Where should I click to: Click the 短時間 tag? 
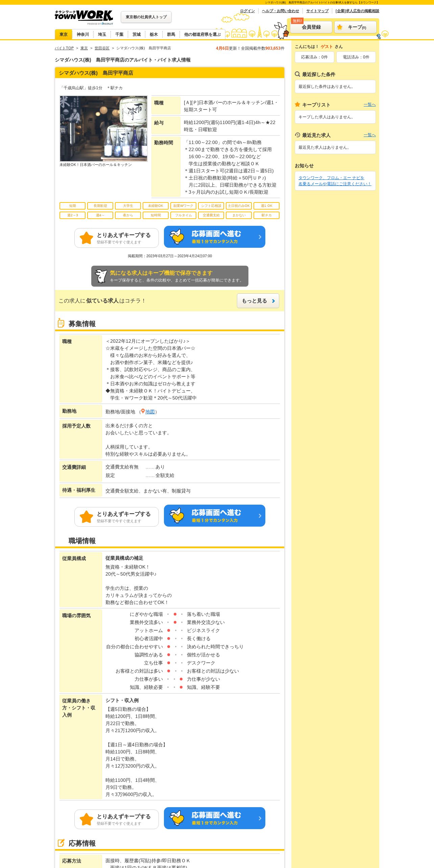155,215
